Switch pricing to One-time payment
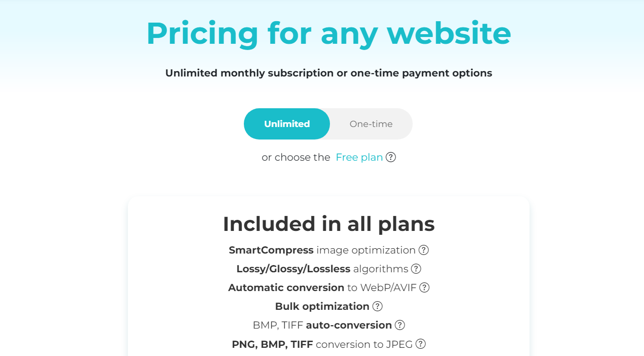644x356 pixels. (371, 124)
